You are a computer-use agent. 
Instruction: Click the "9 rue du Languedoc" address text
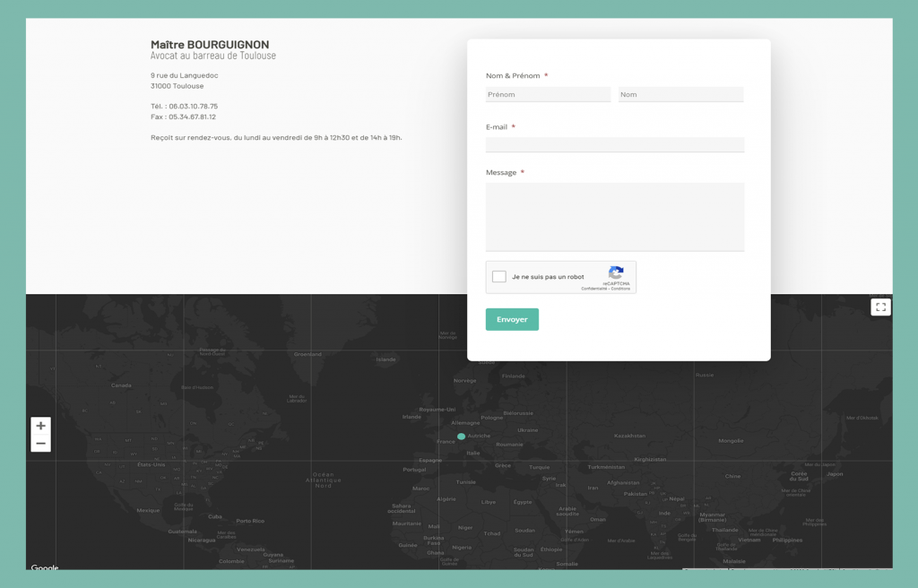(184, 75)
